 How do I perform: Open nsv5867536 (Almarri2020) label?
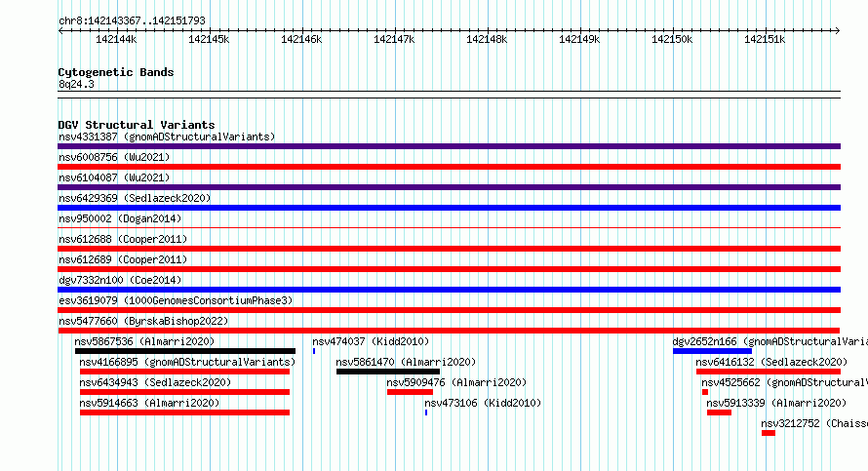point(144,341)
